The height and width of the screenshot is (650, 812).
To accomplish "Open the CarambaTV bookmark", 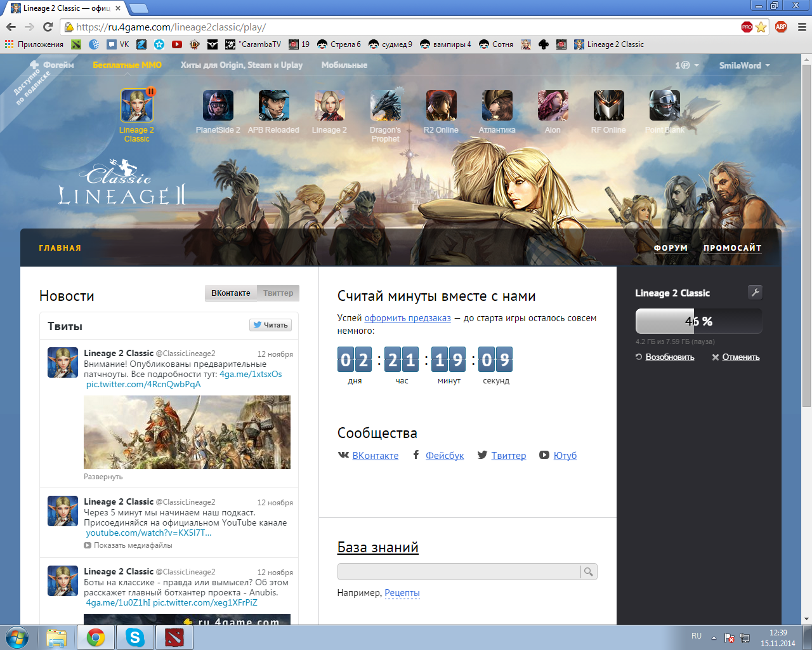I will 253,44.
